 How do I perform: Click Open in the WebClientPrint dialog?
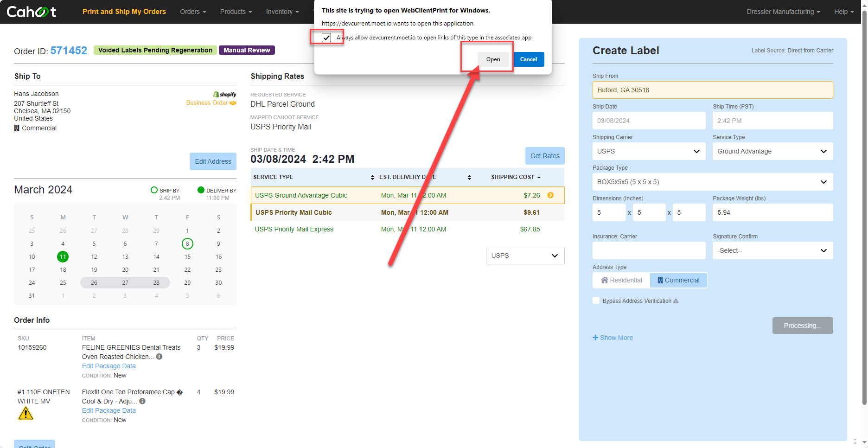pyautogui.click(x=493, y=59)
